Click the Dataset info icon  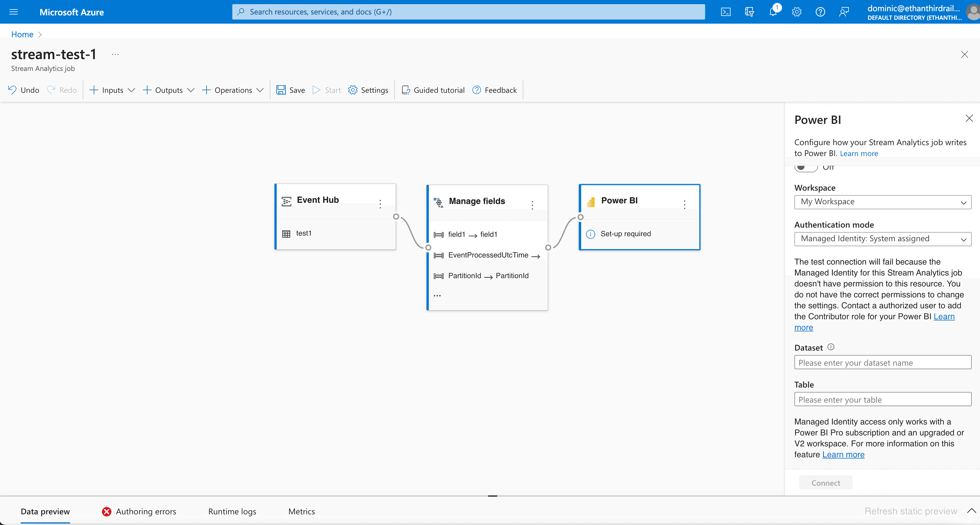tap(831, 347)
